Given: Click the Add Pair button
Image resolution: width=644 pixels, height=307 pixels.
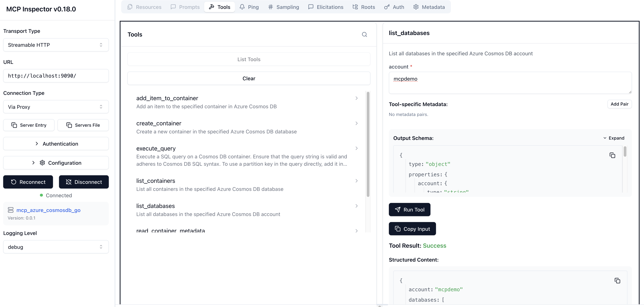Looking at the screenshot, I should point(619,104).
